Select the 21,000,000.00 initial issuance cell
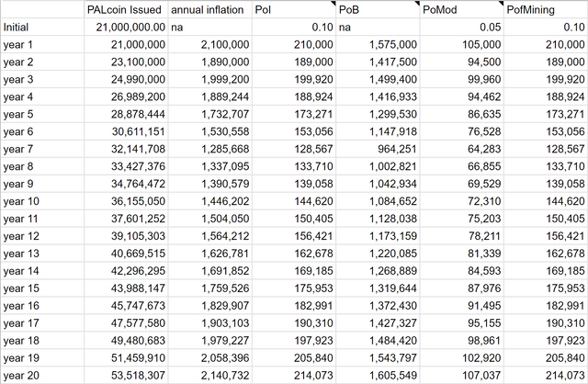Viewport: 588px width, 384px height. (124, 28)
